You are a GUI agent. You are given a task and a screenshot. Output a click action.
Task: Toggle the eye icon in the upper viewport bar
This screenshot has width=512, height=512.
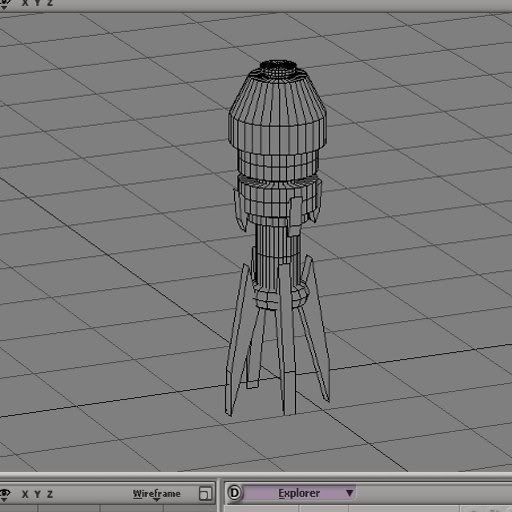4,2
